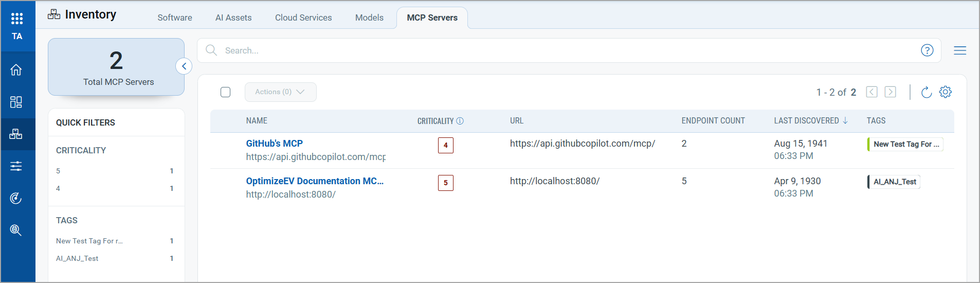Sort by Endpoint Count column header

(713, 120)
